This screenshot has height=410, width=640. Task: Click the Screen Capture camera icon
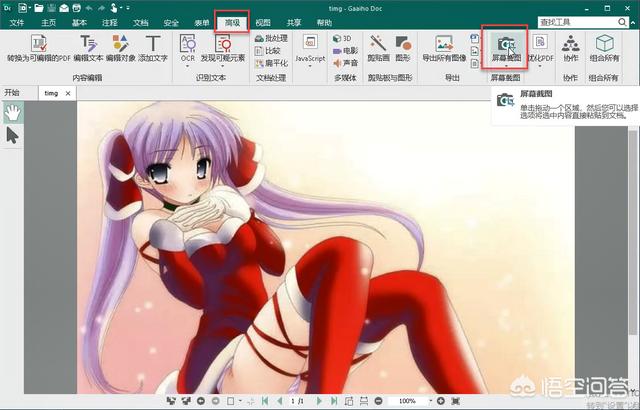coord(506,43)
